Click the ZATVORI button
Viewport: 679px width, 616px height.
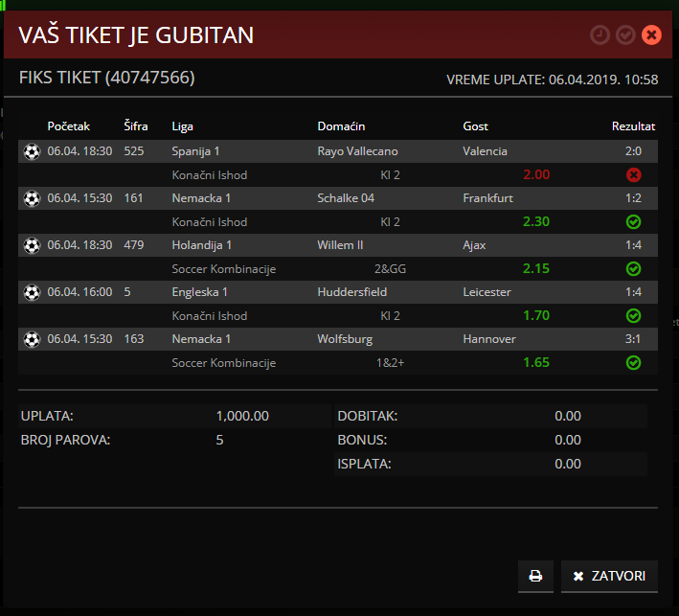tap(609, 576)
